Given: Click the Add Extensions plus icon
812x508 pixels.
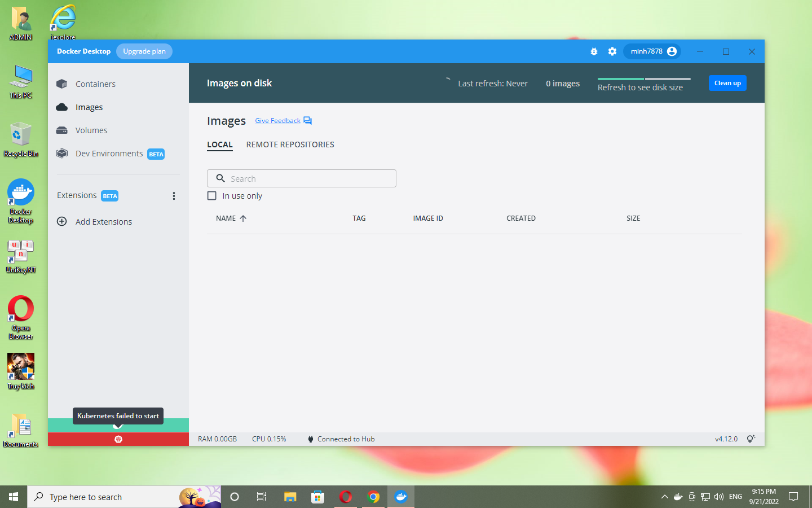Looking at the screenshot, I should click(x=62, y=221).
